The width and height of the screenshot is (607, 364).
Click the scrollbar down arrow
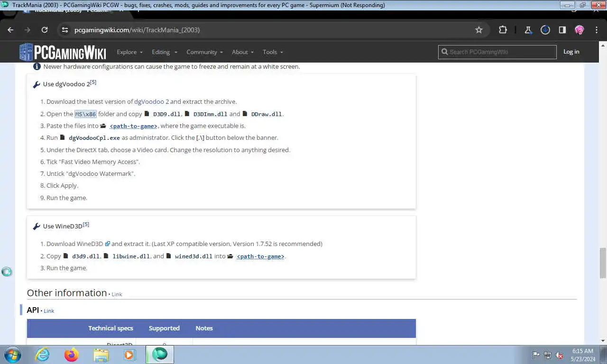[603, 341]
